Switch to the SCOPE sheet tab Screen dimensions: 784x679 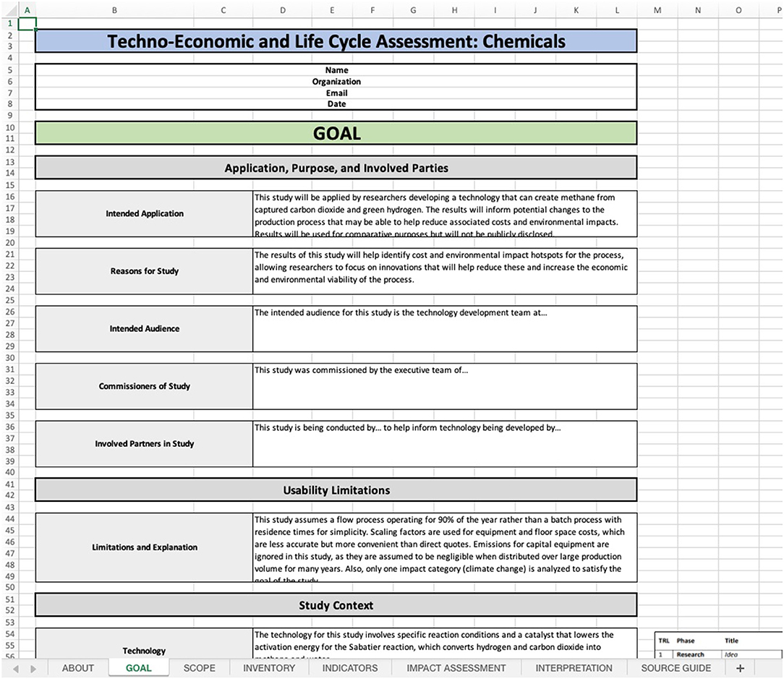[200, 668]
